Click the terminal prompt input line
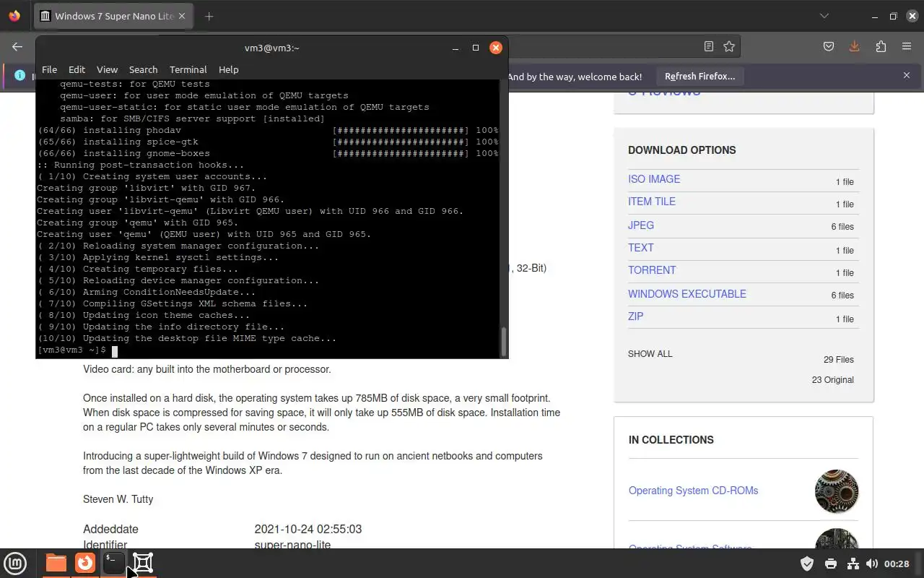This screenshot has height=578, width=924. click(x=268, y=350)
